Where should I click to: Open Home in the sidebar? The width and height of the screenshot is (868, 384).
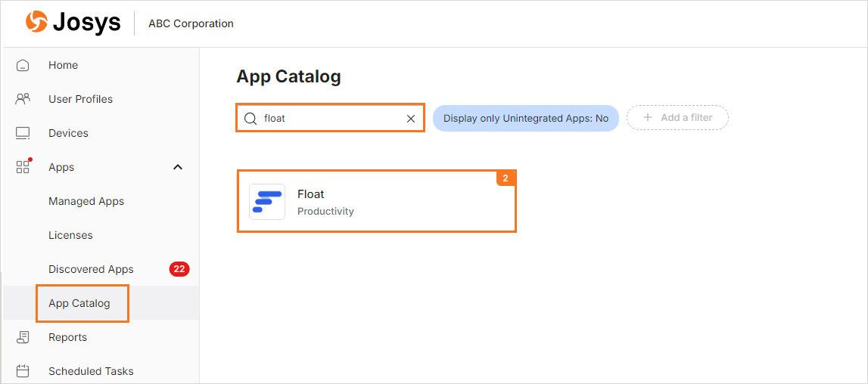click(63, 65)
